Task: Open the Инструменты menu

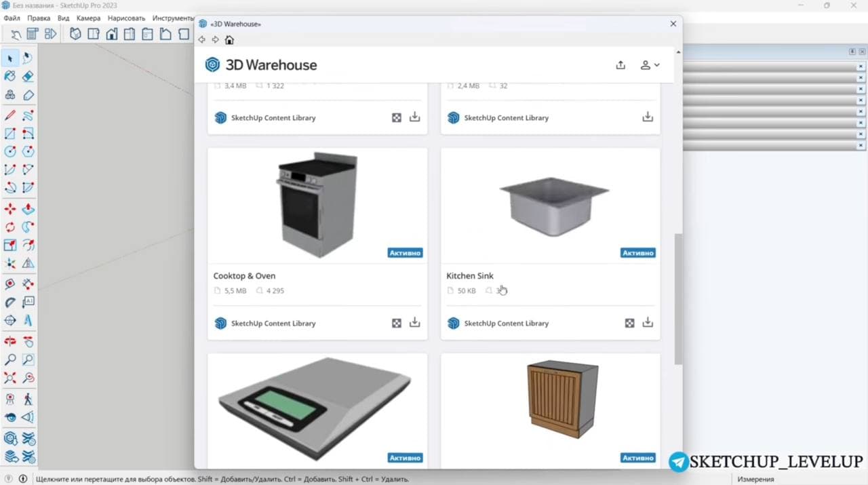Action: 174,18
